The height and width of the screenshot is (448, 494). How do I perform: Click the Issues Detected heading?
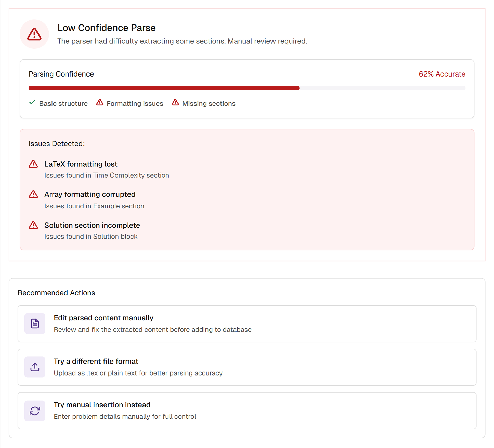(x=57, y=144)
